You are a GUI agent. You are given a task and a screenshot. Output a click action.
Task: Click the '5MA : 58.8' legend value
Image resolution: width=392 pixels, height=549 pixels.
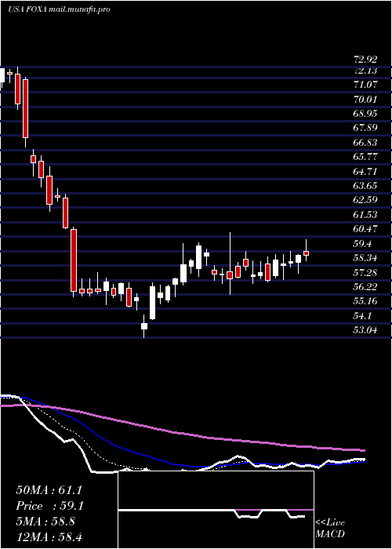click(x=45, y=522)
